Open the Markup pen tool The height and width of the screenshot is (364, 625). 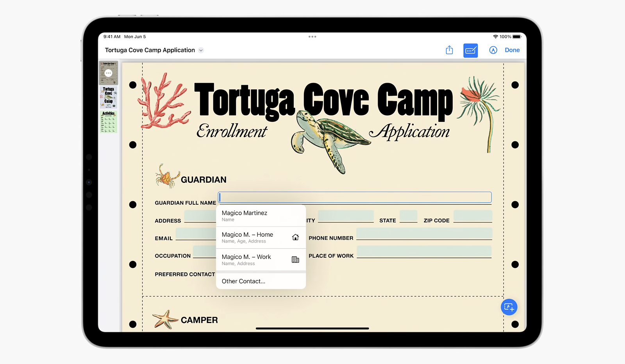point(493,50)
